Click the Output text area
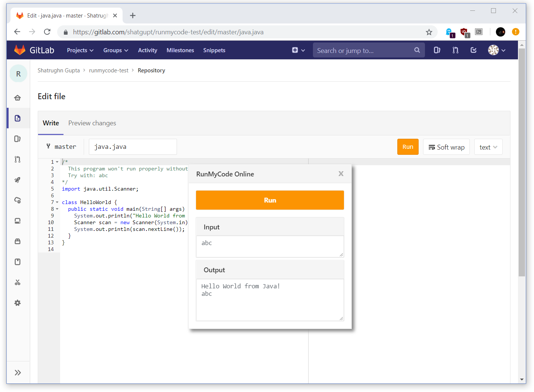This screenshot has width=534, height=392. click(270, 300)
